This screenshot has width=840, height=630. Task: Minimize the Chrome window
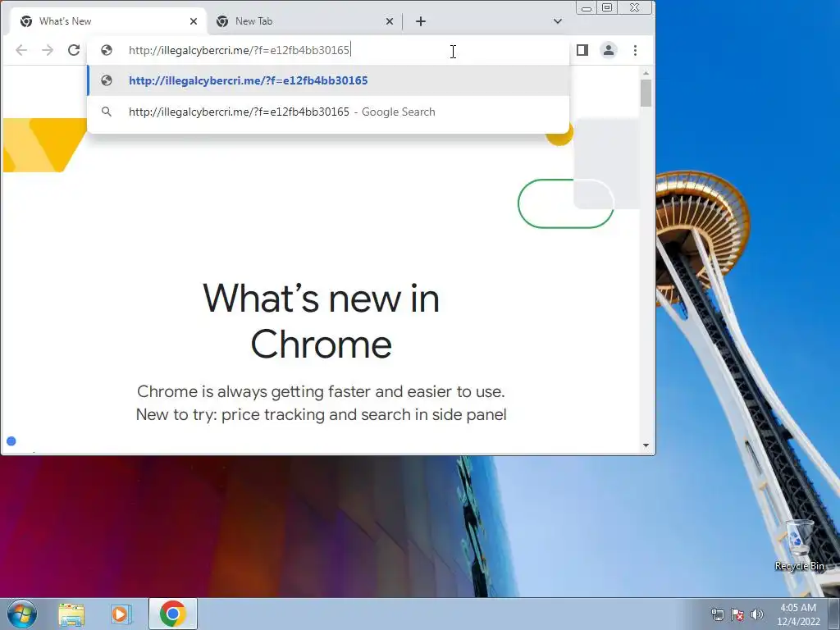tap(587, 7)
